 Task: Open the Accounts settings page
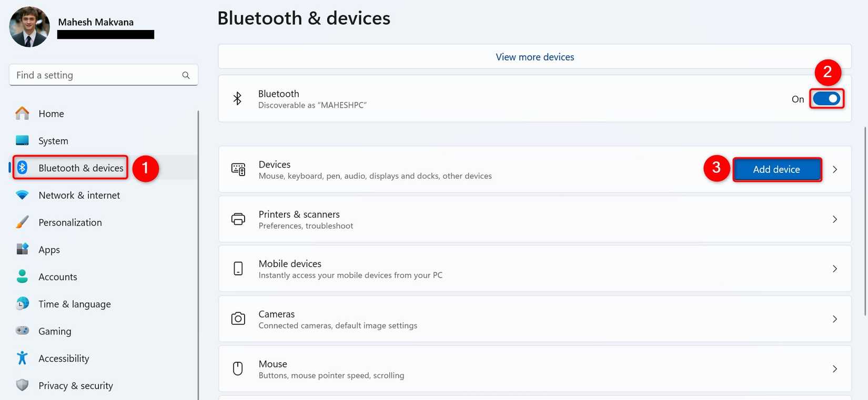tap(57, 277)
